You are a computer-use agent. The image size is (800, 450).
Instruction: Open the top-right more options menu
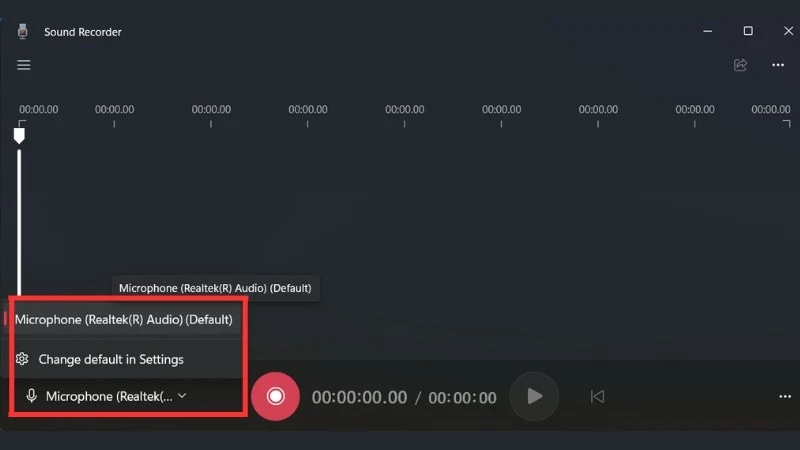778,65
